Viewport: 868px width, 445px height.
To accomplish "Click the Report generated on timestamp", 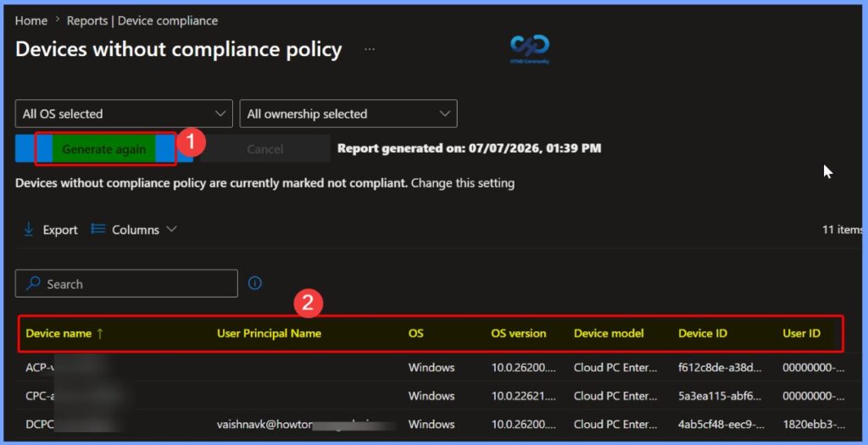I will [470, 148].
